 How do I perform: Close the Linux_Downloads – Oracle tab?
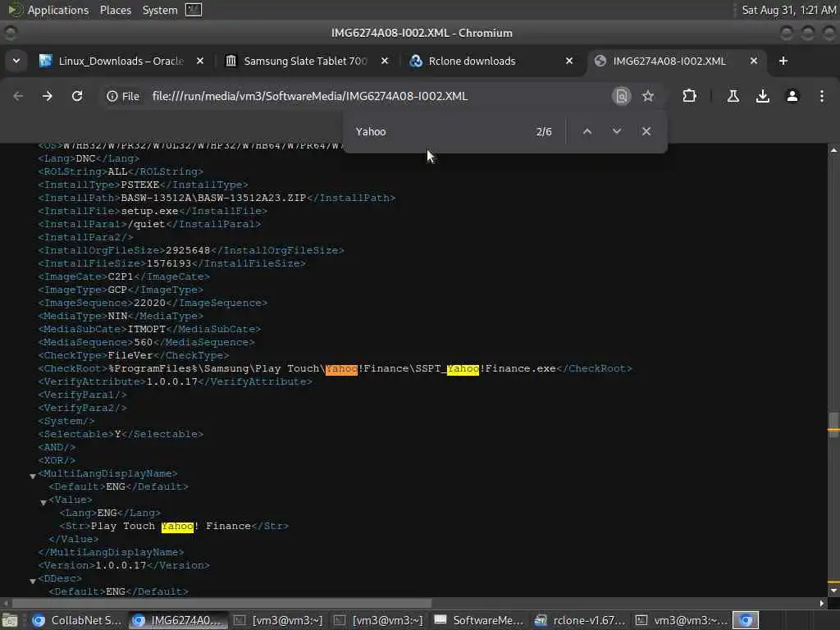tap(200, 61)
